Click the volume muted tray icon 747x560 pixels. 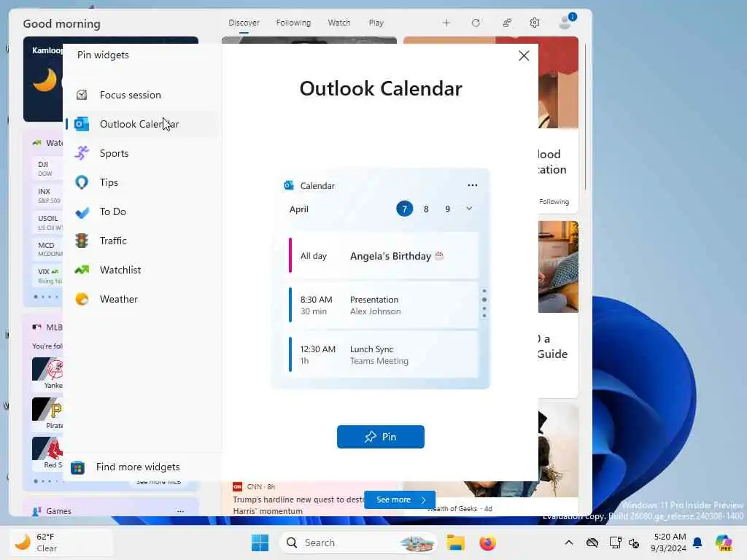[x=634, y=542]
